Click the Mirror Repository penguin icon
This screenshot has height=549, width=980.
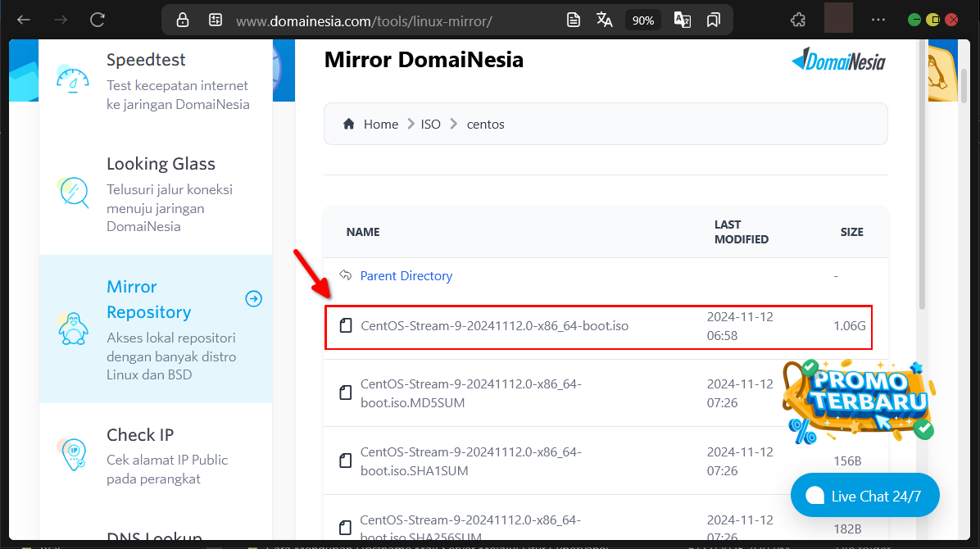[x=73, y=329]
